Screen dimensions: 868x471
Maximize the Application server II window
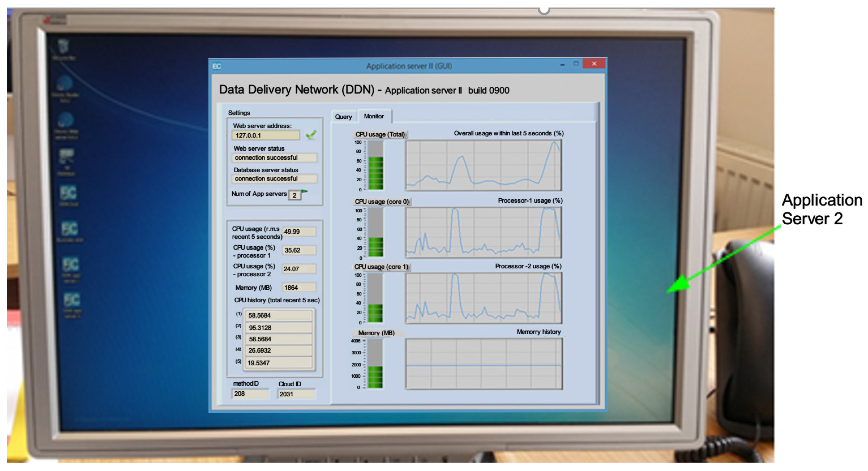click(576, 64)
